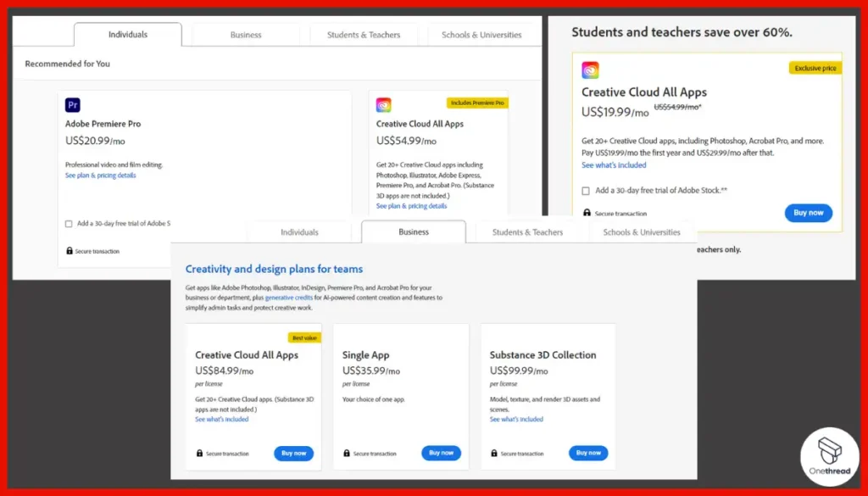Open the Individuals tab in top panel

pyautogui.click(x=128, y=34)
